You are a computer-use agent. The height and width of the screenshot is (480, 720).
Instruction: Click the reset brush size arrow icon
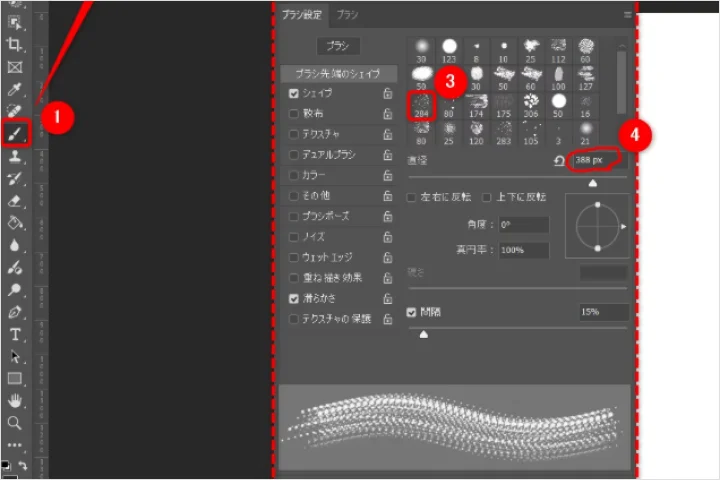(559, 160)
